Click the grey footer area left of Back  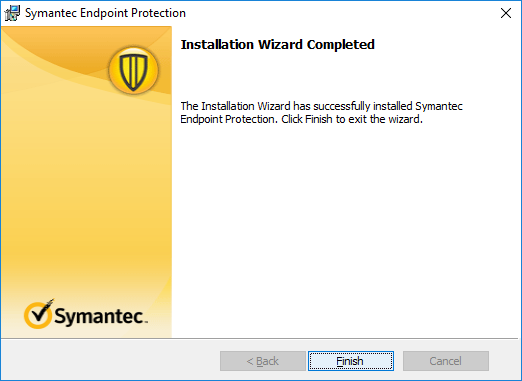[110, 361]
